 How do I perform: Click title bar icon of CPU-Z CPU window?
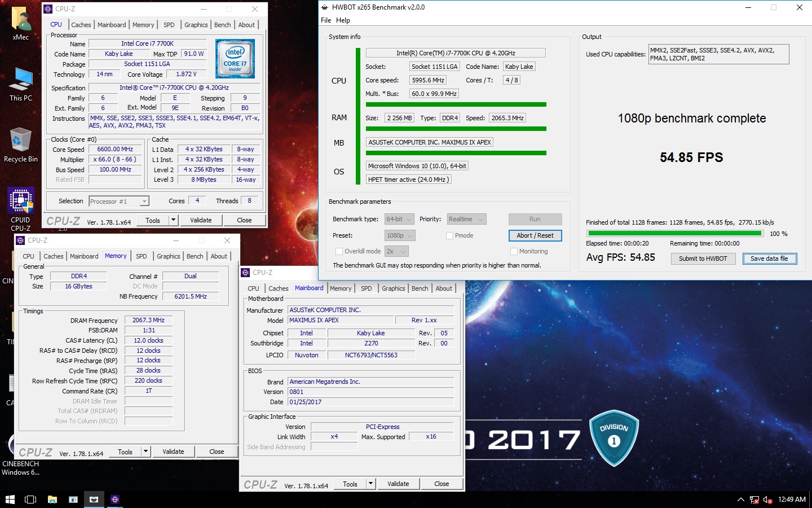(48, 9)
